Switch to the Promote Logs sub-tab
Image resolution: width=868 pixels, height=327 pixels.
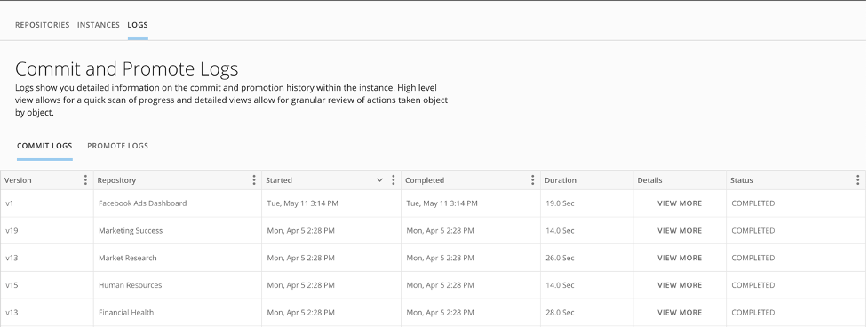118,146
